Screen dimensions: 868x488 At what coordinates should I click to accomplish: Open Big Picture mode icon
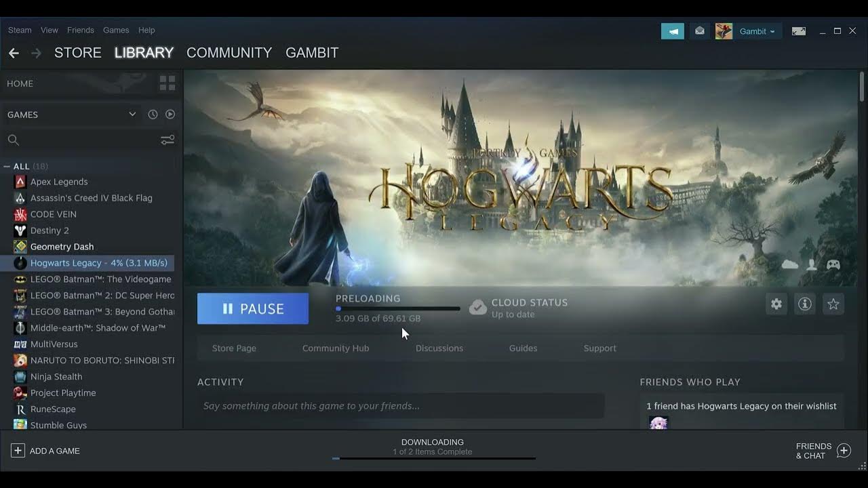799,31
